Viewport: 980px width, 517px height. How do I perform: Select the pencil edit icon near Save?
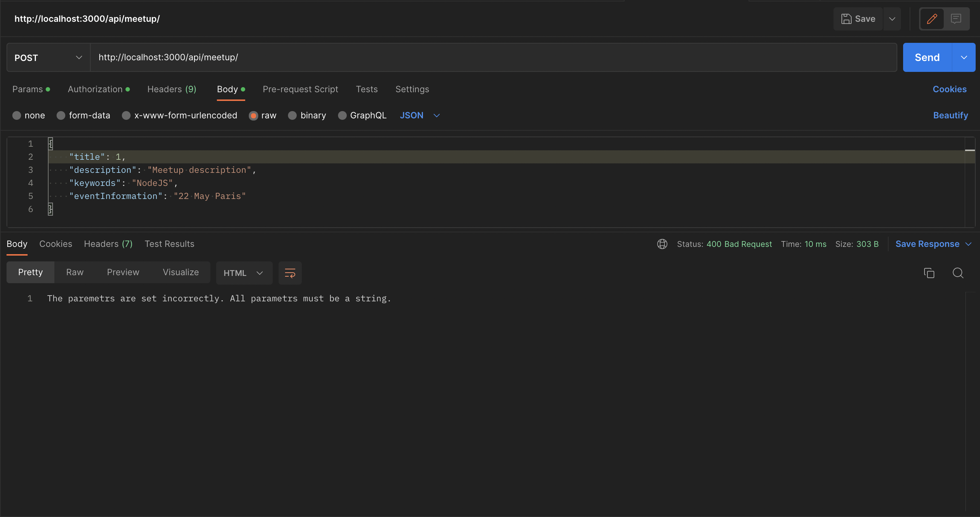[x=932, y=19]
